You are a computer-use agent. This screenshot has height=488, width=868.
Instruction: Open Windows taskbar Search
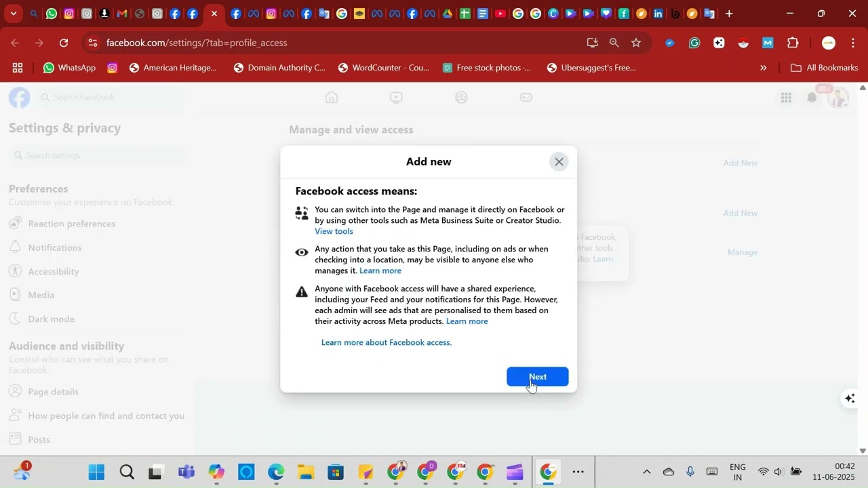pos(126,472)
